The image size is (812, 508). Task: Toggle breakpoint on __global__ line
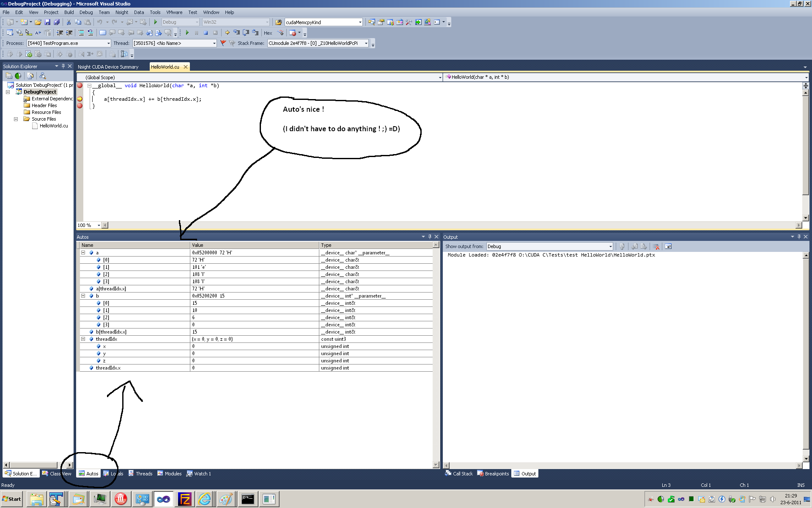[80, 86]
